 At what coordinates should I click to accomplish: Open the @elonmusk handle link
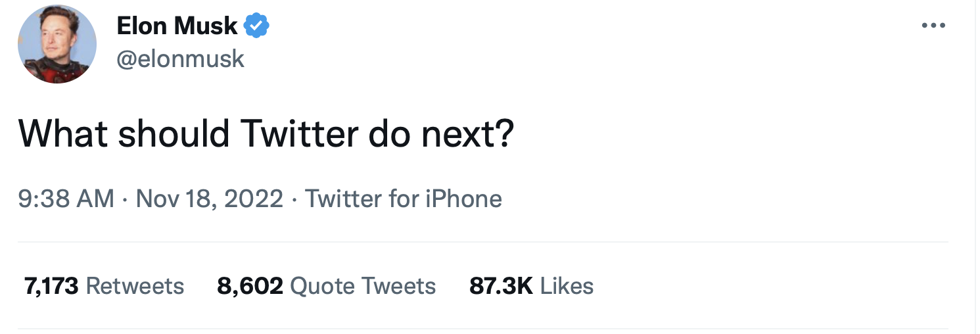point(180,59)
